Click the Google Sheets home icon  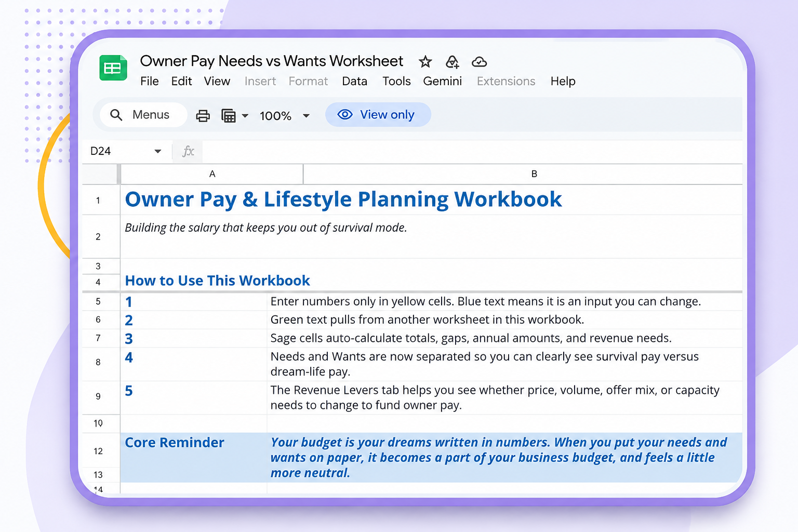point(113,68)
